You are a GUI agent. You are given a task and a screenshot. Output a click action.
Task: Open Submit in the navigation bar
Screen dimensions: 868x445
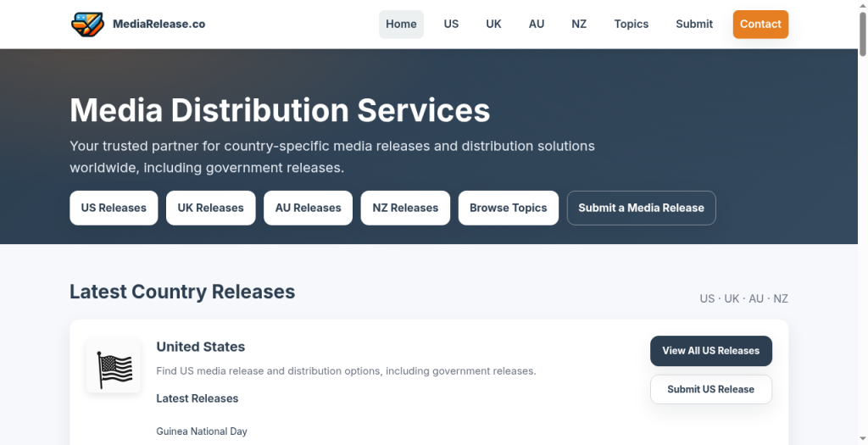tap(694, 25)
